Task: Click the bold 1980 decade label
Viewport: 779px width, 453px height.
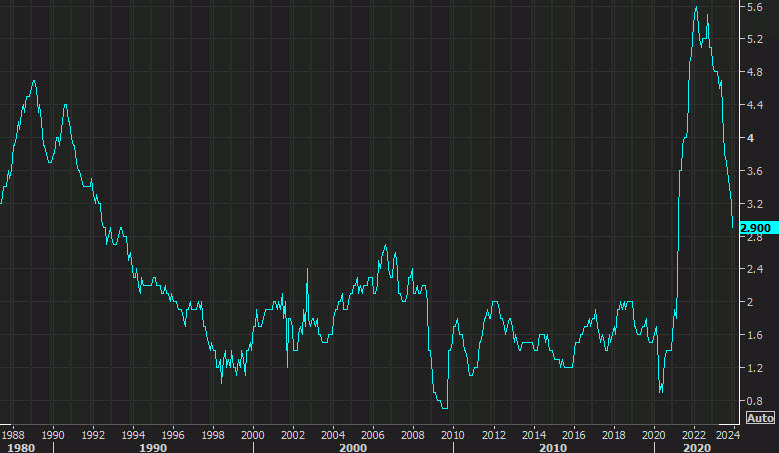Action: click(20, 448)
